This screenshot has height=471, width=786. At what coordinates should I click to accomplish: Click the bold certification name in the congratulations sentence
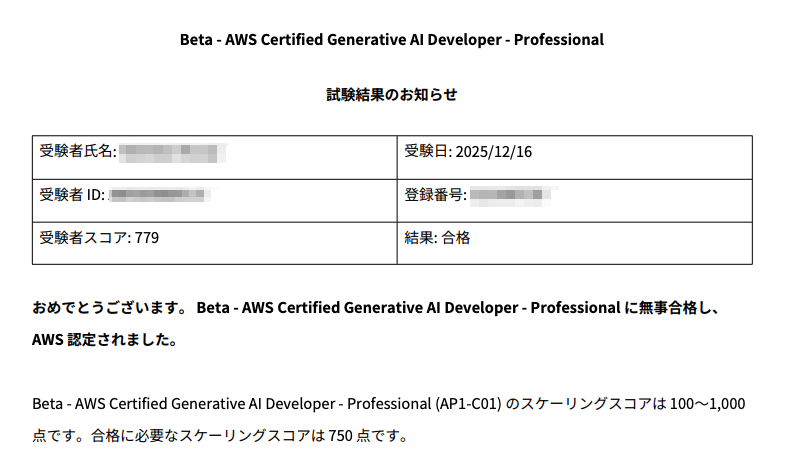(409, 307)
